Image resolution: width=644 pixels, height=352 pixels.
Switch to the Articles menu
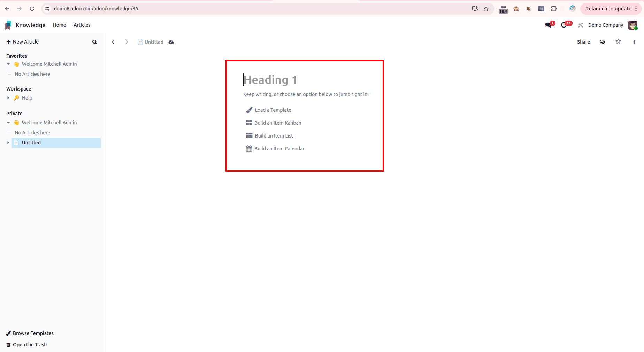(x=82, y=25)
